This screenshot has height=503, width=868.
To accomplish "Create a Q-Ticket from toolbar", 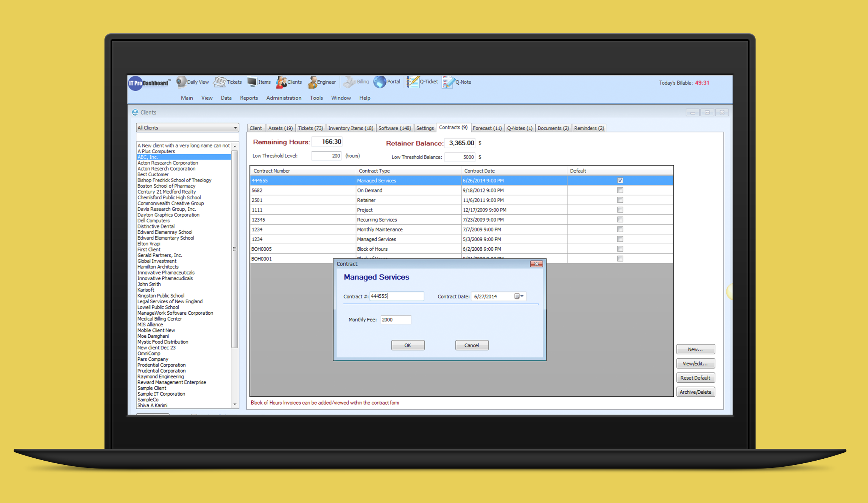I will coord(413,82).
